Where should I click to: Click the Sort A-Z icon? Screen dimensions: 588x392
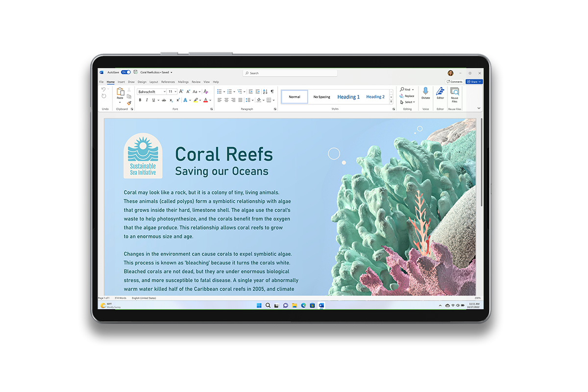tap(265, 92)
